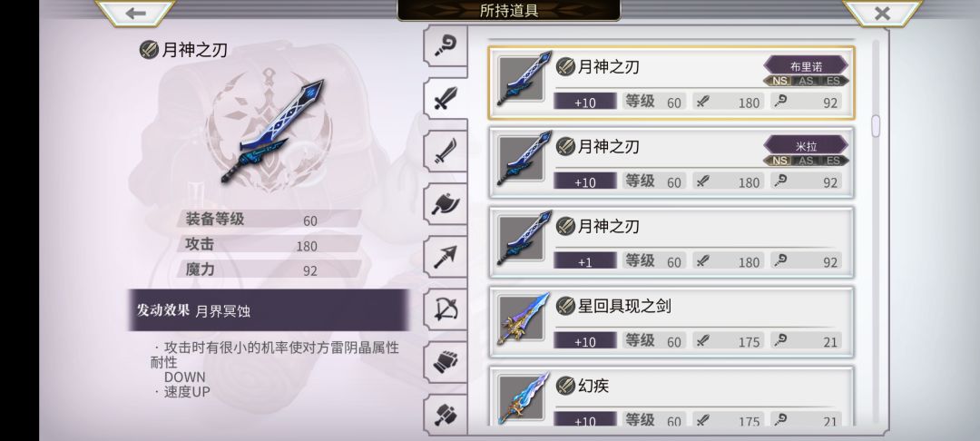
Task: Click the item list scrollbar handle
Action: pyautogui.click(x=875, y=125)
